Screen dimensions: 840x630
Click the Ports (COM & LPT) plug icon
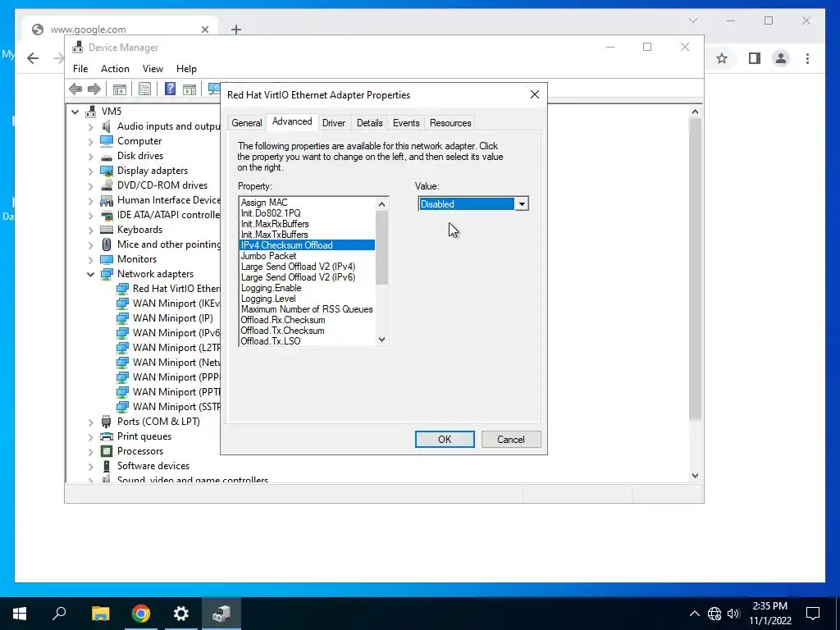click(107, 422)
